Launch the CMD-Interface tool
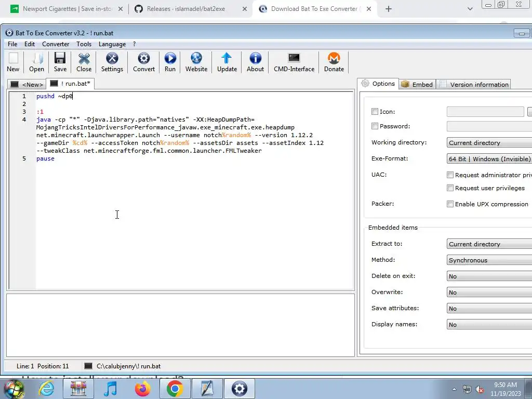 pos(294,62)
